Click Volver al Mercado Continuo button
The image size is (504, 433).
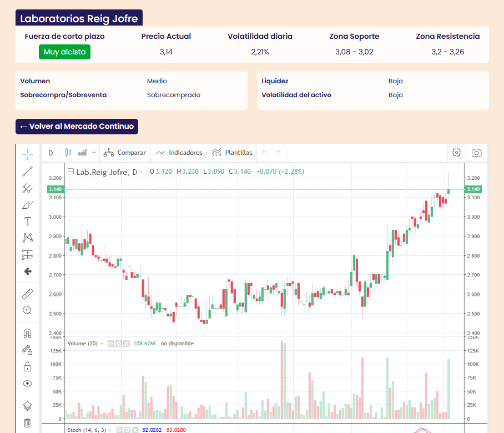(x=77, y=127)
